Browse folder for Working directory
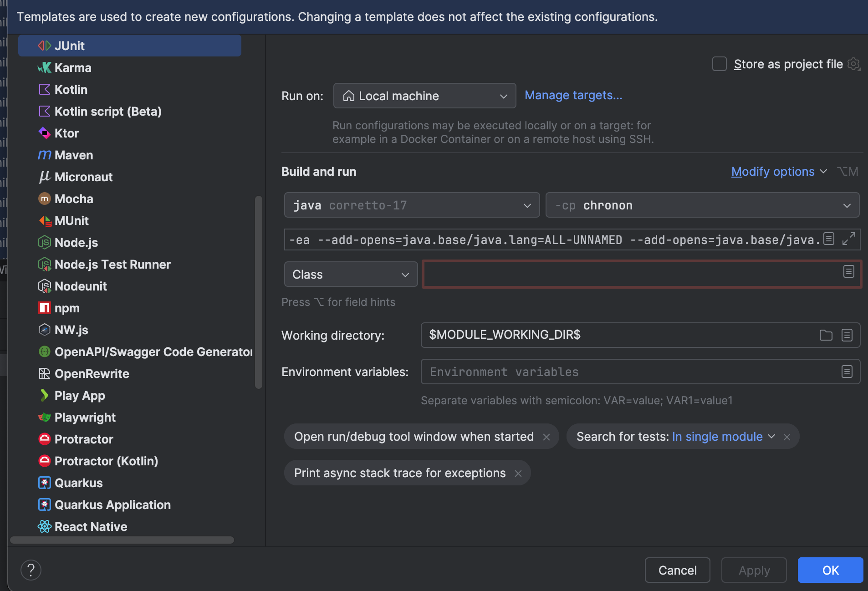 pyautogui.click(x=826, y=335)
